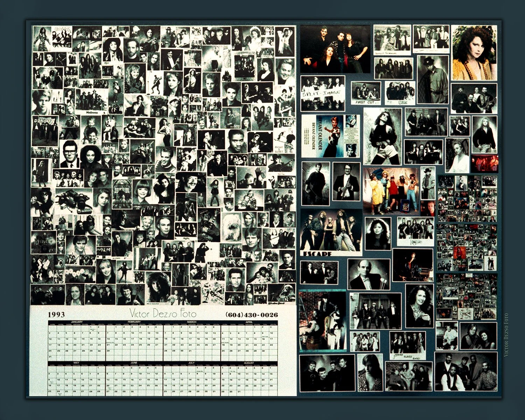Click the photo of woman posing in black halter top
This screenshot has width=525, height=420.
pyautogui.click(x=383, y=136)
